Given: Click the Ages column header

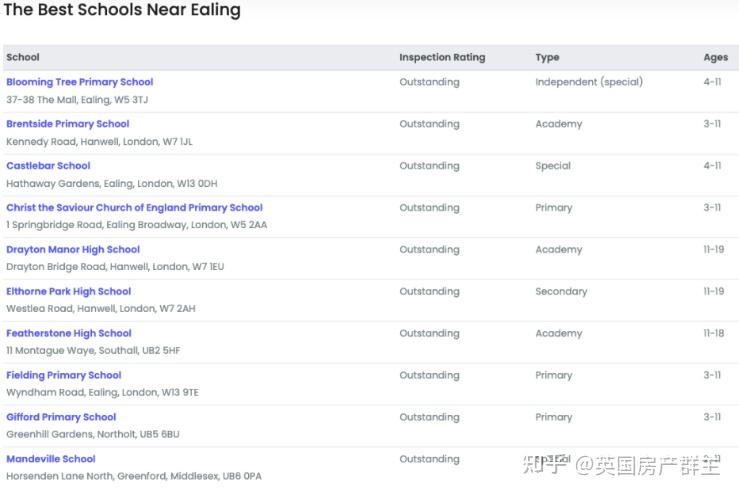Looking at the screenshot, I should pos(715,58).
